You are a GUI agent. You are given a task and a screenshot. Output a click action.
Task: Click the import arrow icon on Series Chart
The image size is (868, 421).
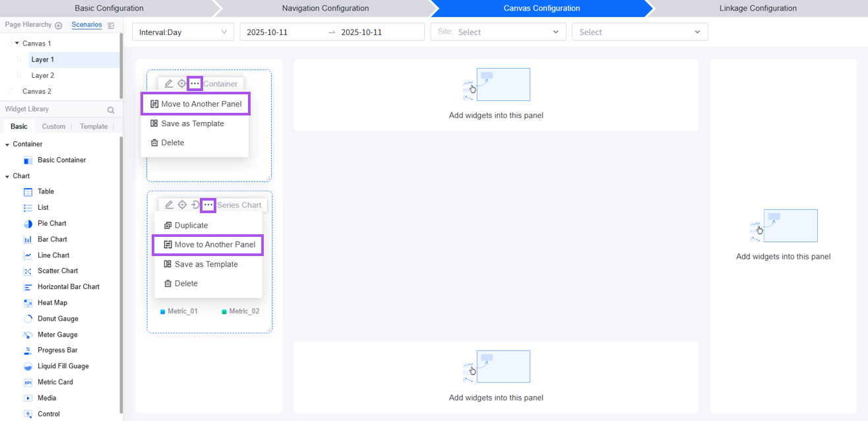195,205
